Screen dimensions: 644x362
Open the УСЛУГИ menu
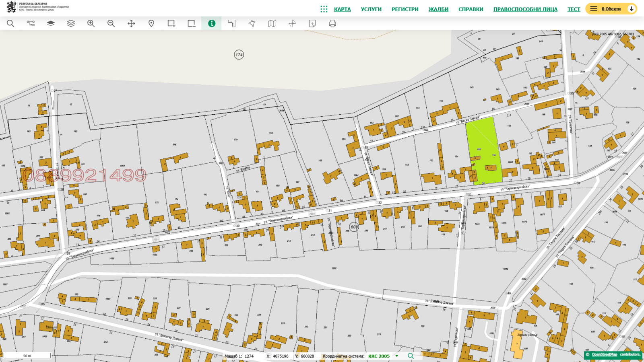[x=371, y=9]
